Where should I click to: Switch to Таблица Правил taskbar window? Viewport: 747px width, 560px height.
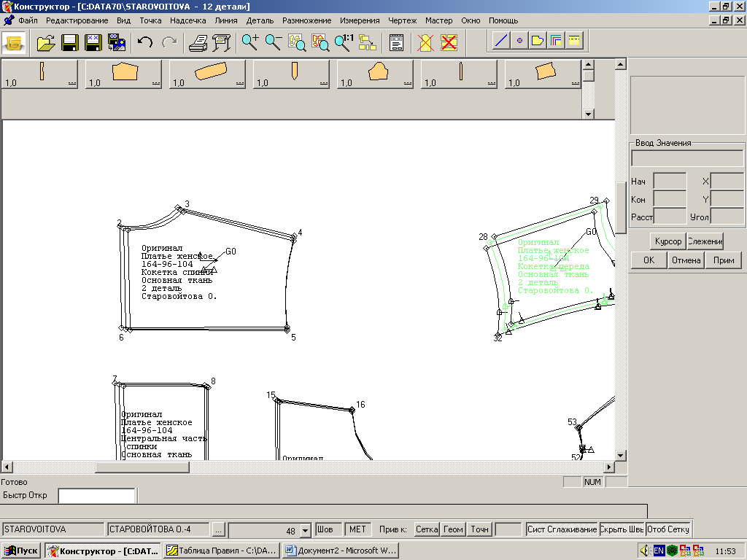coord(222,551)
